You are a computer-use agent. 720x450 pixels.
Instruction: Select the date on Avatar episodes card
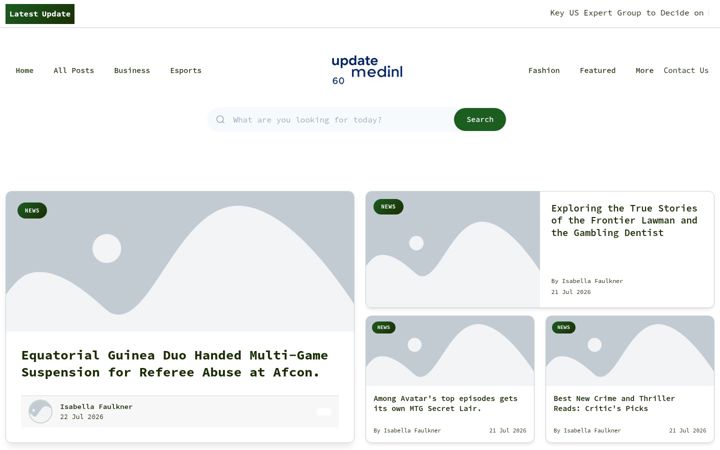click(x=507, y=430)
